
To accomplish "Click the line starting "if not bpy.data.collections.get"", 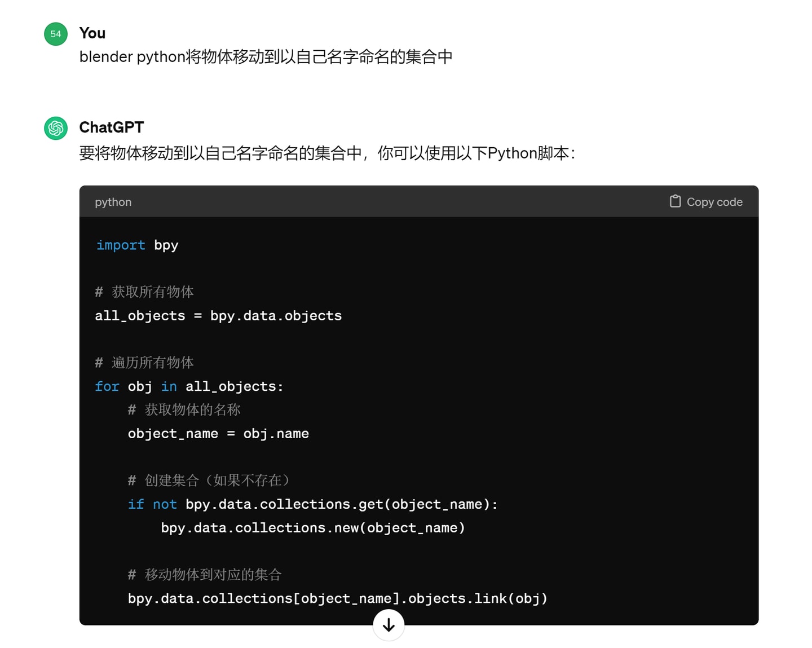I will pyautogui.click(x=313, y=504).
